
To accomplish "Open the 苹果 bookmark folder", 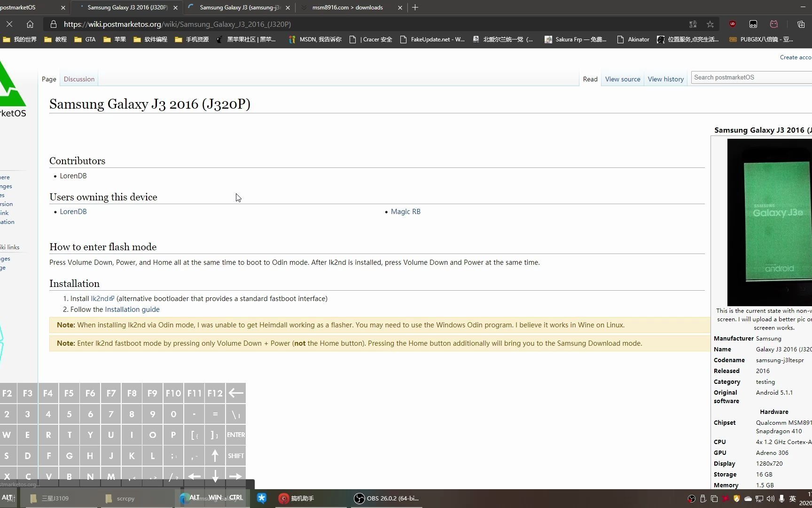I will pos(115,40).
